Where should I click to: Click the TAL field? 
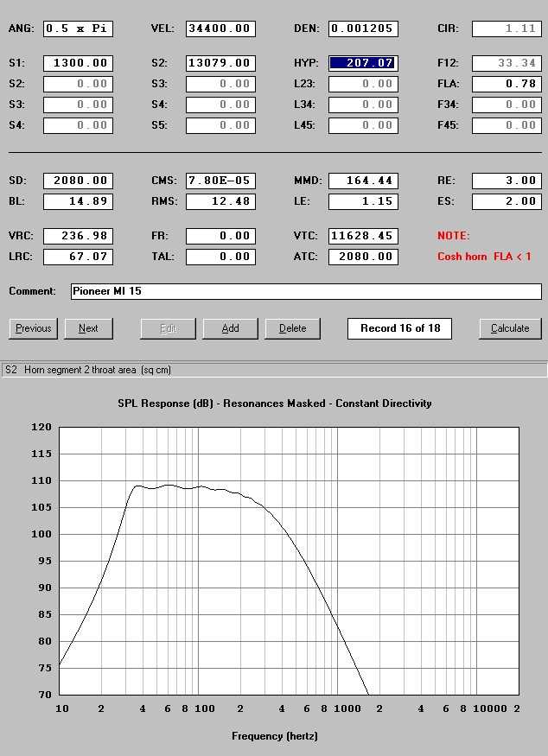[220, 257]
